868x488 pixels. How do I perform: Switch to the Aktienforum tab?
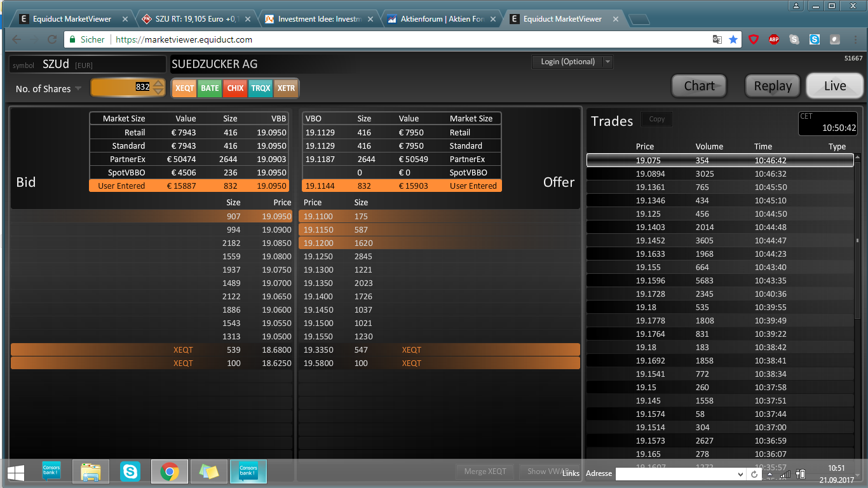440,19
